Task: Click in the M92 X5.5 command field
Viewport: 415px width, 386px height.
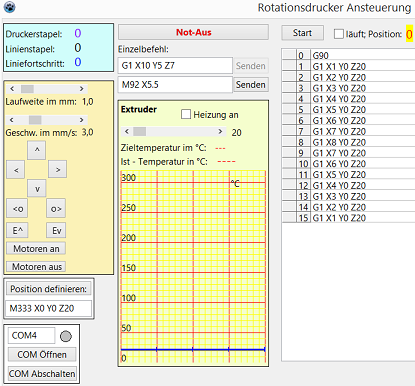Action: pos(175,85)
